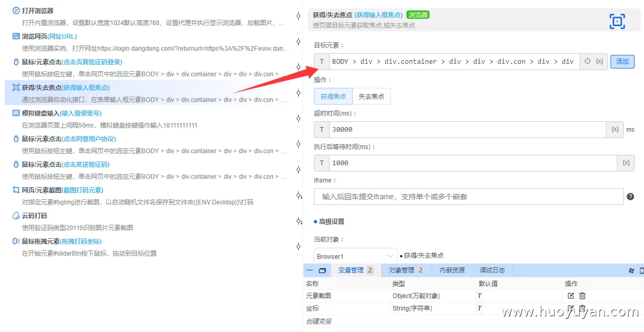Click the 添加 button
The image size is (644, 332).
(623, 61)
